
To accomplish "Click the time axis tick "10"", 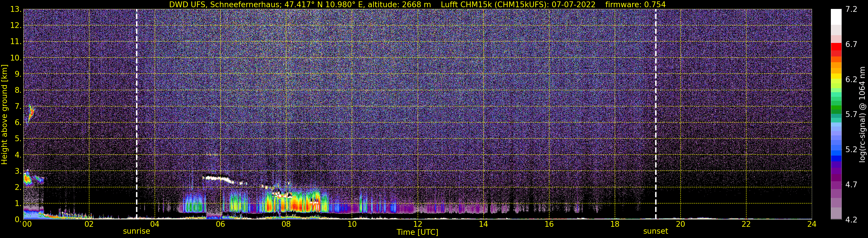I will 352,224.
